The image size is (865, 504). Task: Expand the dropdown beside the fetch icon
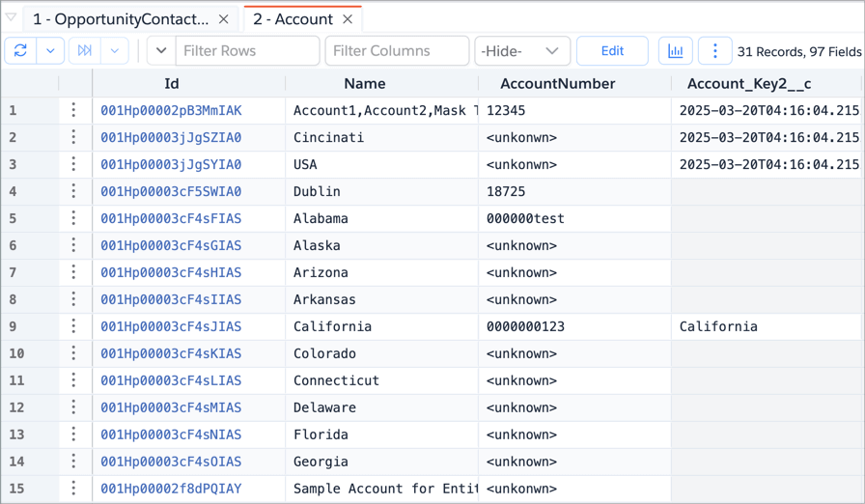point(115,51)
